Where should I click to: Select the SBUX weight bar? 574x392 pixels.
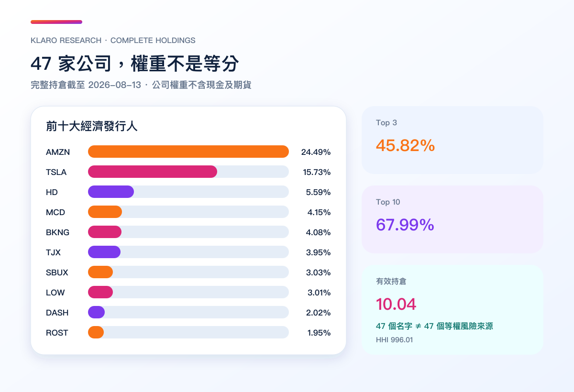point(100,272)
